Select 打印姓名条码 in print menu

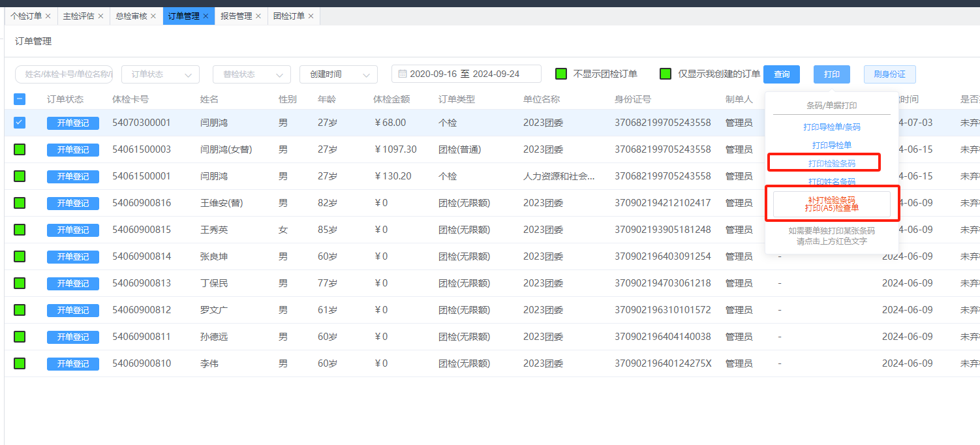click(x=832, y=181)
